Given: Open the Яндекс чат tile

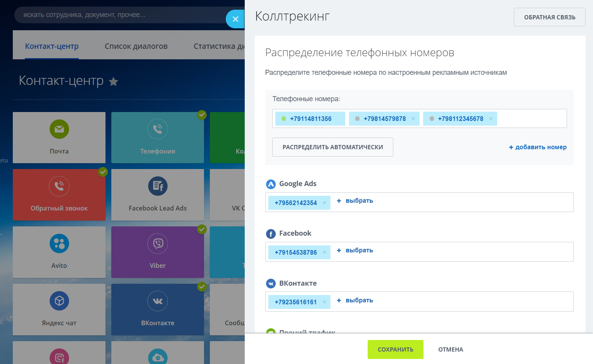Looking at the screenshot, I should click(x=59, y=309).
